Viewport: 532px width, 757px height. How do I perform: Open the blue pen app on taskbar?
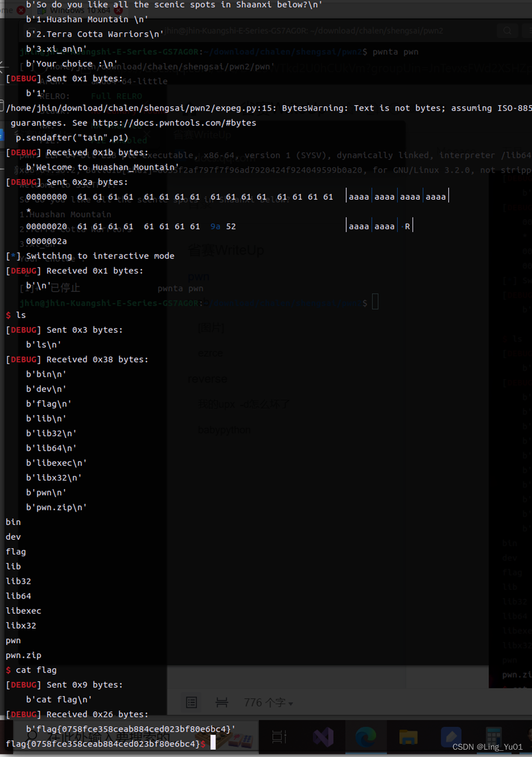point(451,737)
